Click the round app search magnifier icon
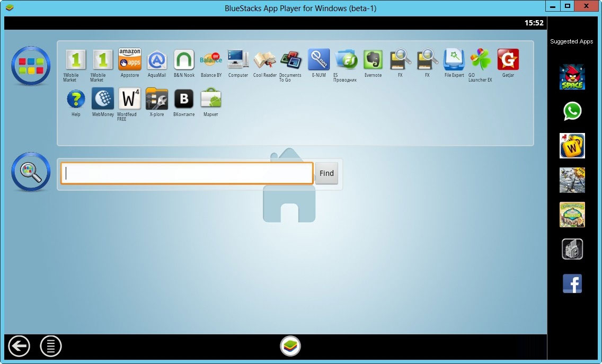 pyautogui.click(x=31, y=172)
